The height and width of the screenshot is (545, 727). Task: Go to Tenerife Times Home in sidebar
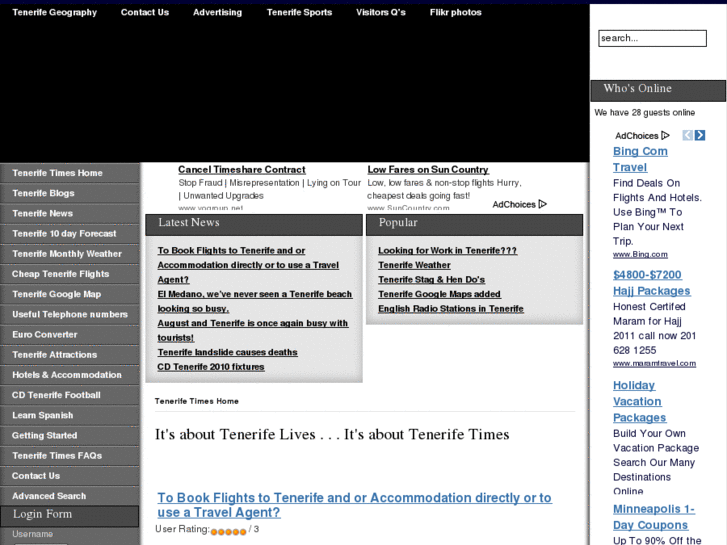click(x=70, y=173)
